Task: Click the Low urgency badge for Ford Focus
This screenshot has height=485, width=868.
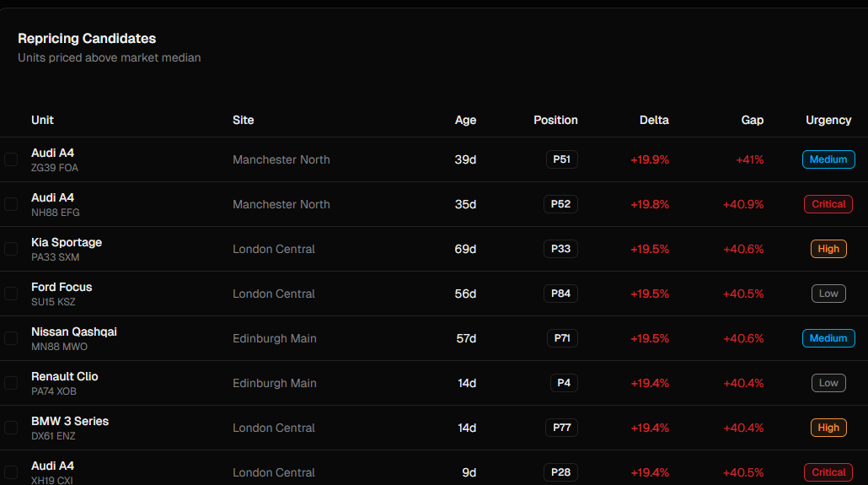Action: (x=828, y=294)
